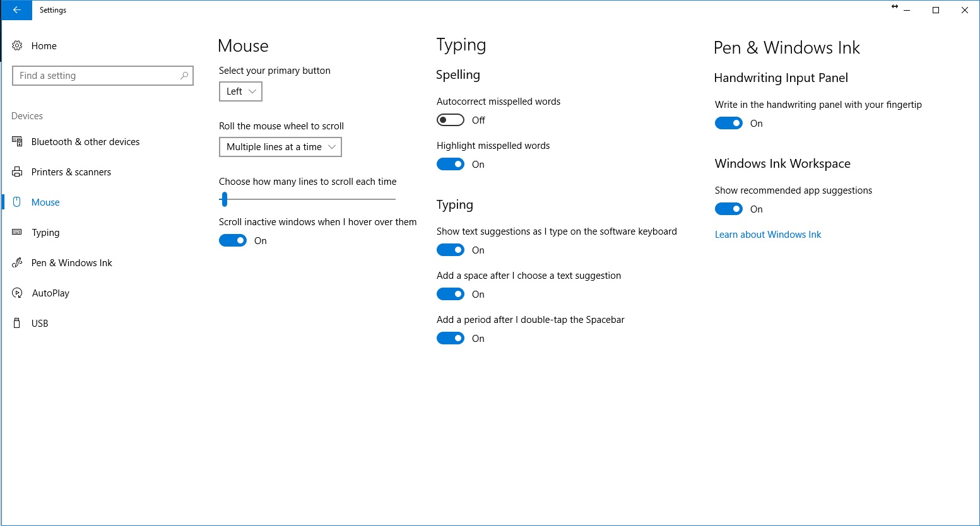Click the Bluetooth & other devices icon
The image size is (980, 526).
pos(17,141)
